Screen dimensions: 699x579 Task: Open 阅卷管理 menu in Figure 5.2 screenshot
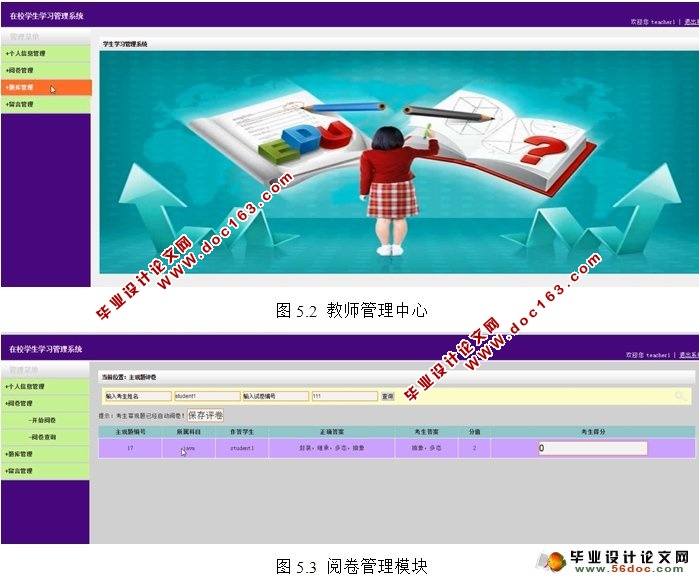click(x=45, y=70)
